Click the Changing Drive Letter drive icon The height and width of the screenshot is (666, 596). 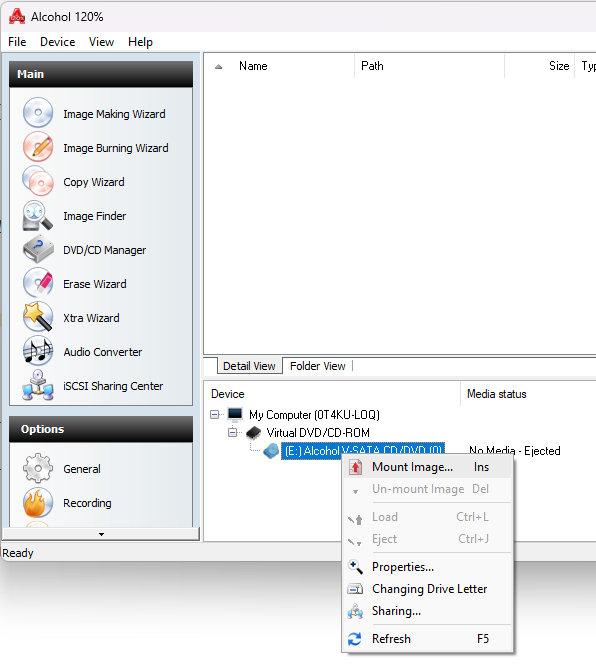tap(355, 589)
